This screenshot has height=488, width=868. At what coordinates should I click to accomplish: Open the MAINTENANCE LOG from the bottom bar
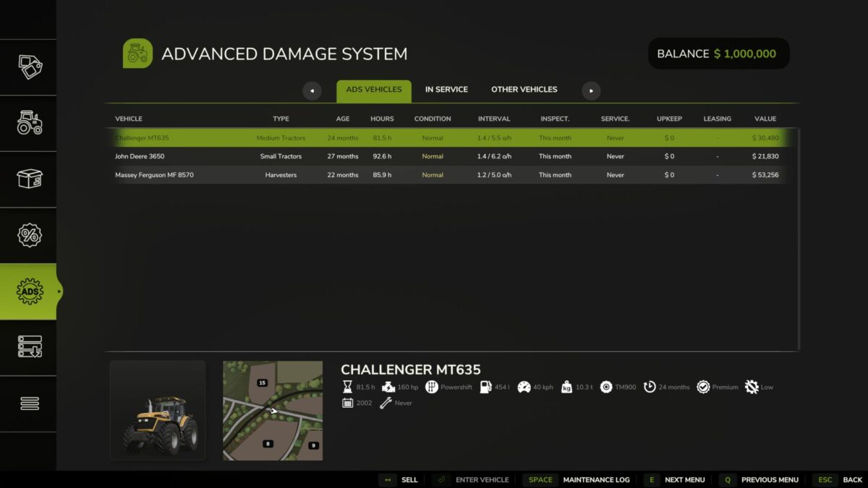pyautogui.click(x=596, y=479)
